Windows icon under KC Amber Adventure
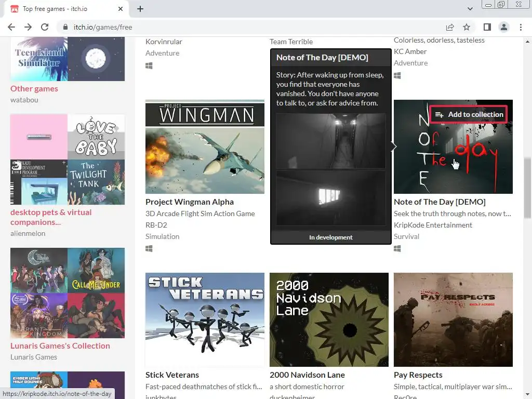The height and width of the screenshot is (399, 532). (397, 75)
